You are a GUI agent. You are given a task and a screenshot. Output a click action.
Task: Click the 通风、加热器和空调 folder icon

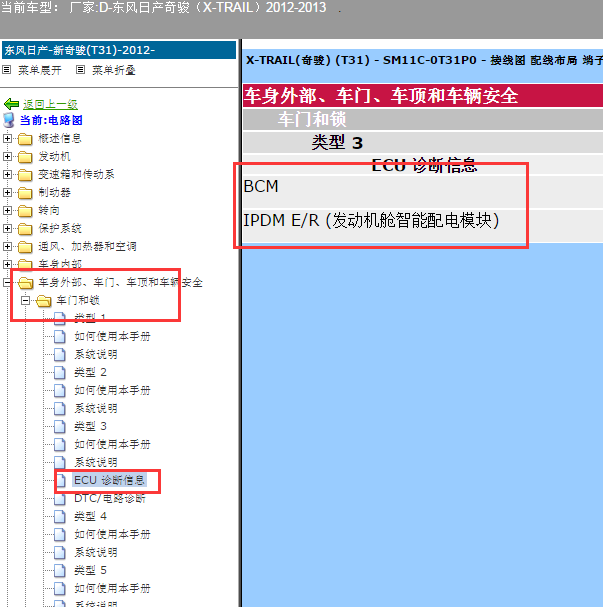coord(25,247)
